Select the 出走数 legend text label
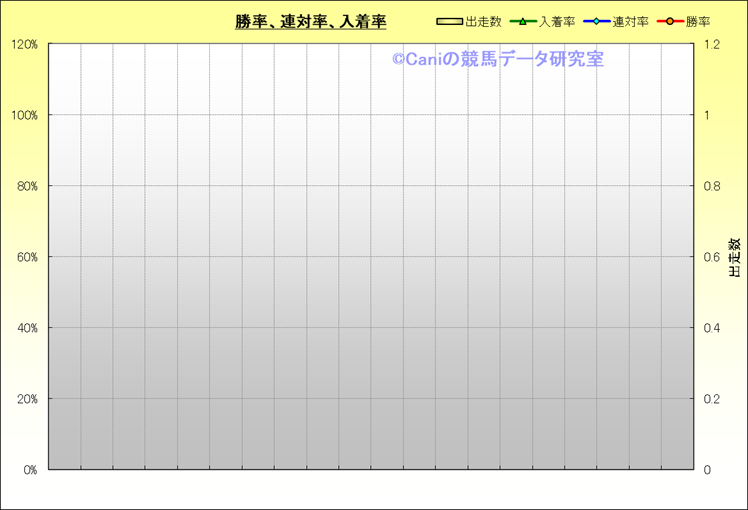Viewport: 748px width, 510px height. 483,22
